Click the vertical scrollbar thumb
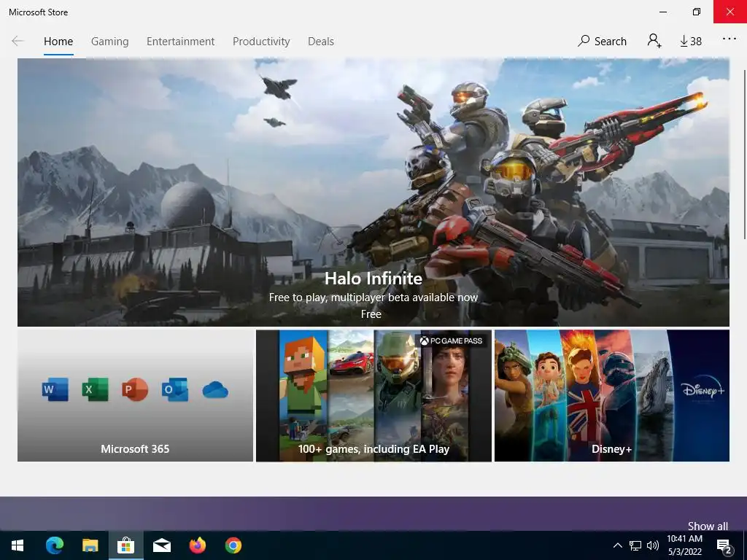747x560 pixels. tap(744, 155)
